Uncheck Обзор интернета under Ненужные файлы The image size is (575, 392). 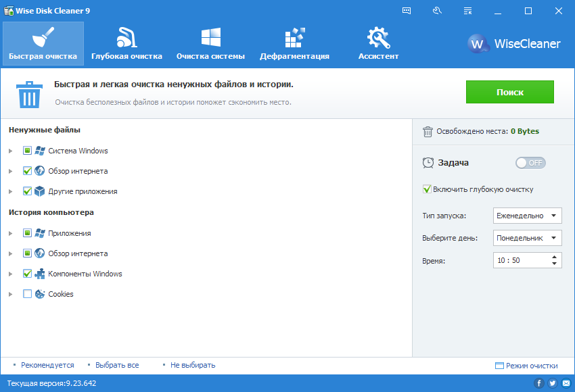[x=27, y=171]
